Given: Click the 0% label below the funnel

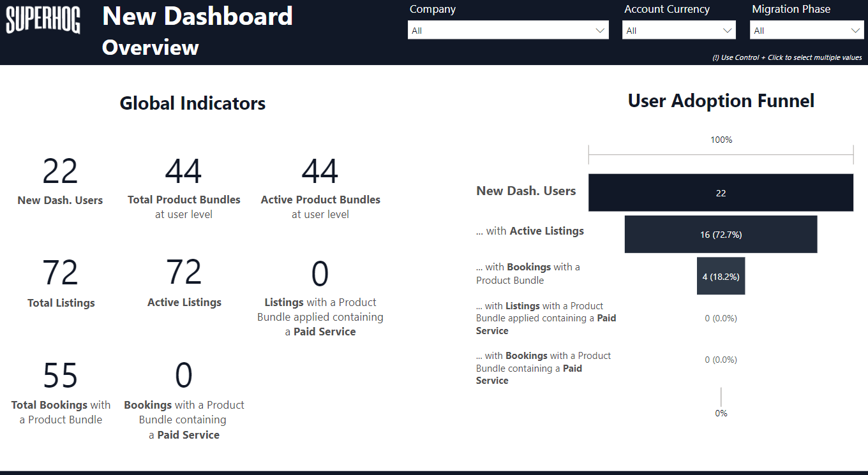Looking at the screenshot, I should pos(721,413).
